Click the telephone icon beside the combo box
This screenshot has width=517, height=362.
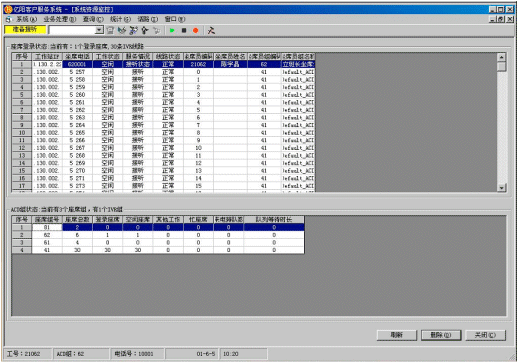[110, 30]
